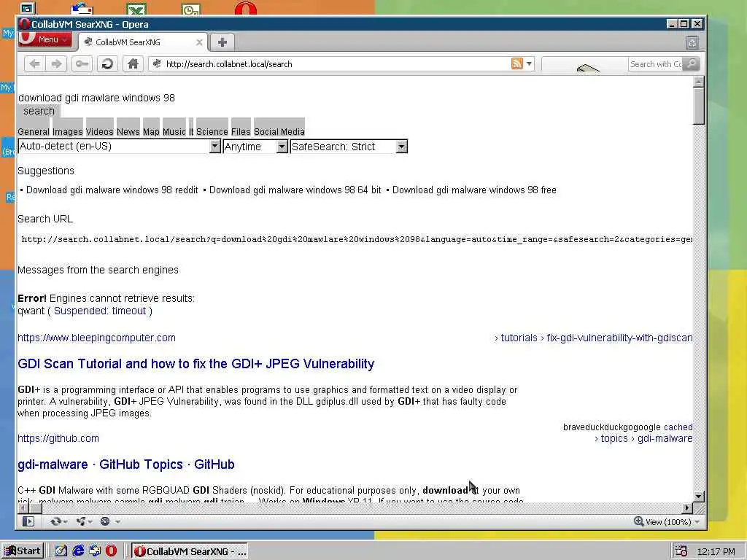The image size is (747, 560).
Task: Open the View (100%) zoom dropdown
Action: tap(673, 522)
